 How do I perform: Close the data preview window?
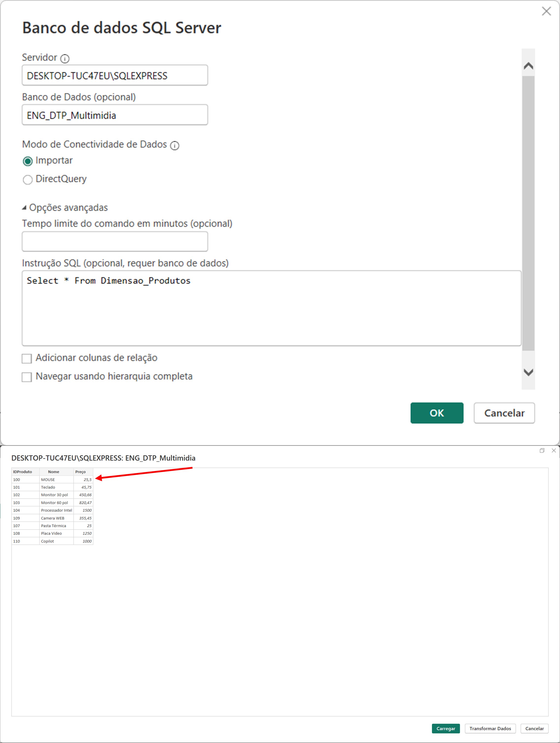554,450
